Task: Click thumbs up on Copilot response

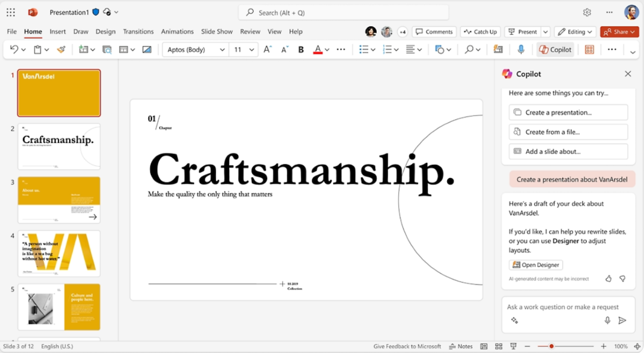Action: (x=609, y=278)
